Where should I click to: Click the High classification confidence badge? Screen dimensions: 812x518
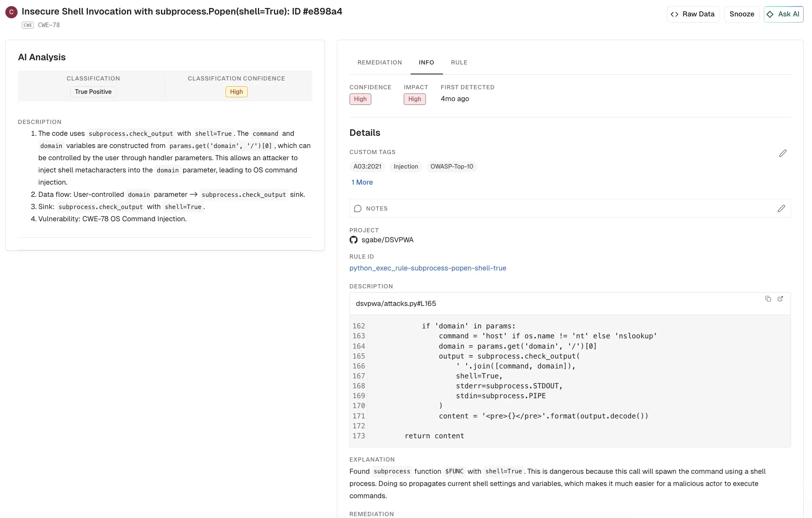pos(236,92)
